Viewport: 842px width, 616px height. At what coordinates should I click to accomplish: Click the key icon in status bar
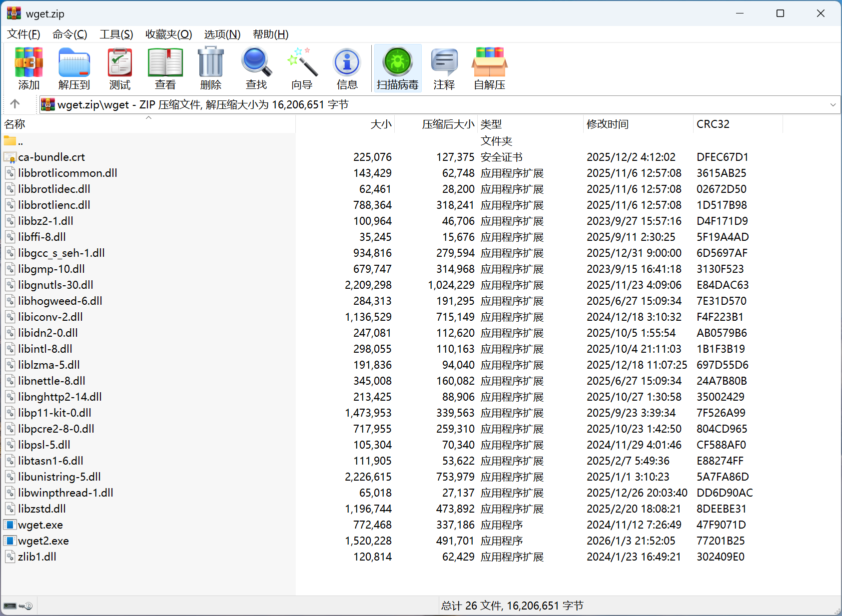coord(26,606)
